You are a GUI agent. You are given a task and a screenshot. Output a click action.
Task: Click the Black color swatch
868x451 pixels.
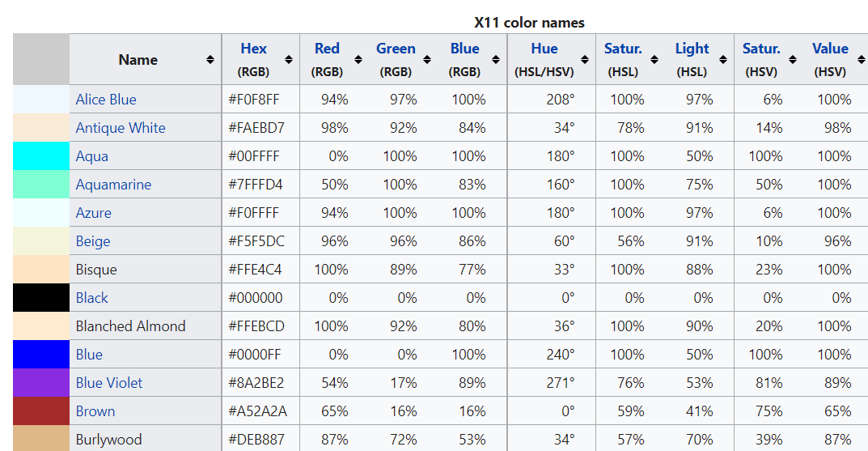pyautogui.click(x=41, y=297)
